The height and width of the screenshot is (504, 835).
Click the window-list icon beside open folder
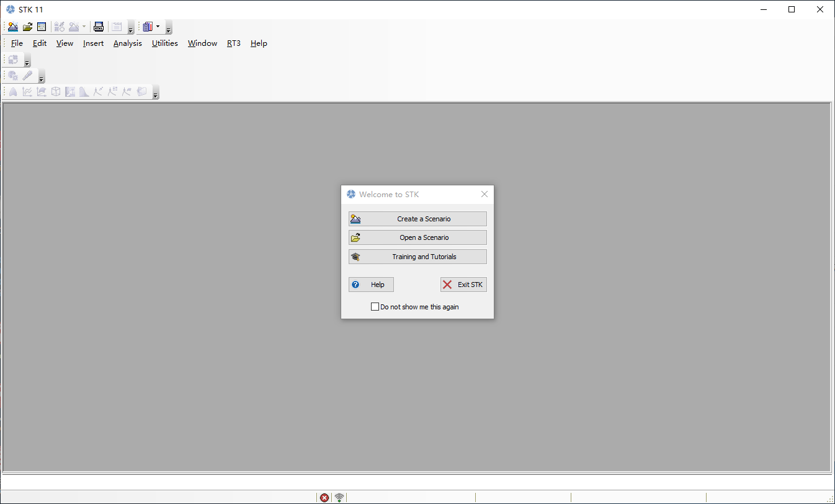coord(42,27)
